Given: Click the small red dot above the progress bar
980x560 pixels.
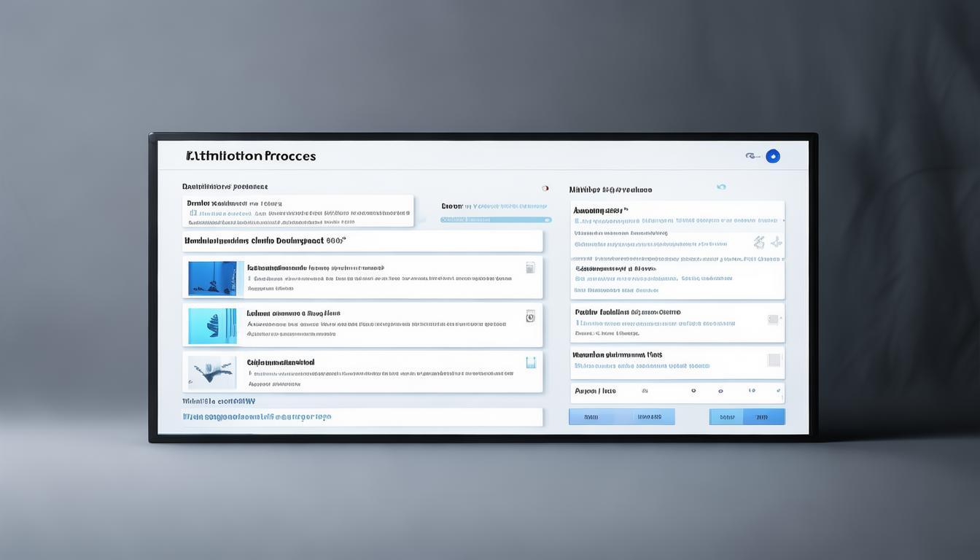Looking at the screenshot, I should (545, 188).
